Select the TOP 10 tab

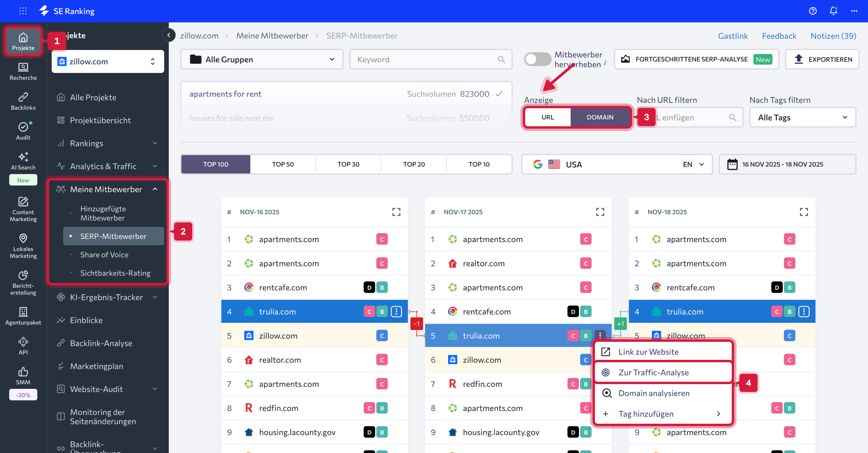[x=479, y=164]
